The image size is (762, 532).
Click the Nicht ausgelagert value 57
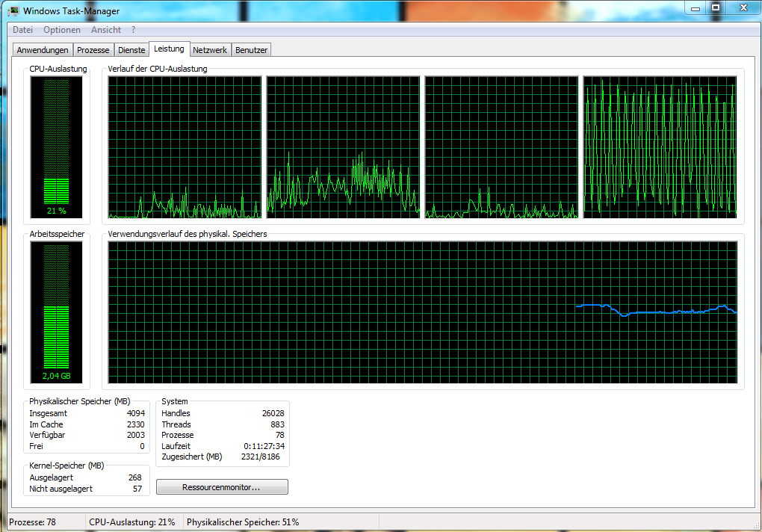click(137, 489)
